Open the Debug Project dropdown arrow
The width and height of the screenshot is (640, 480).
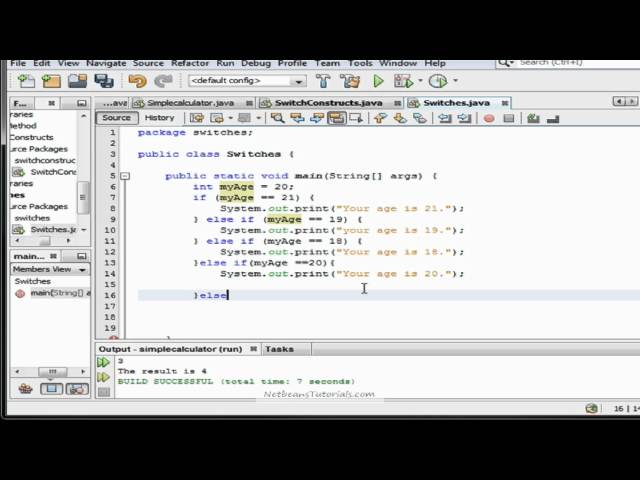420,81
